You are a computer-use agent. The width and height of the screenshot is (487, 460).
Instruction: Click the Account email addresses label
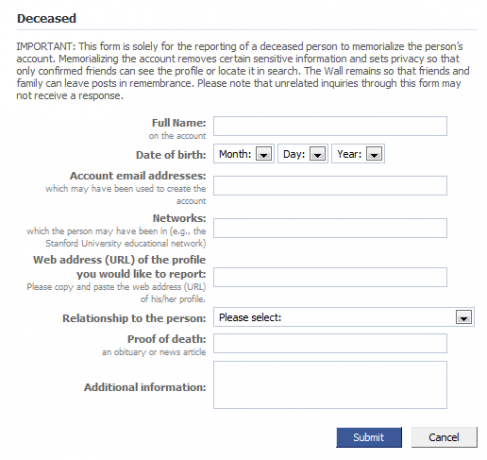138,176
